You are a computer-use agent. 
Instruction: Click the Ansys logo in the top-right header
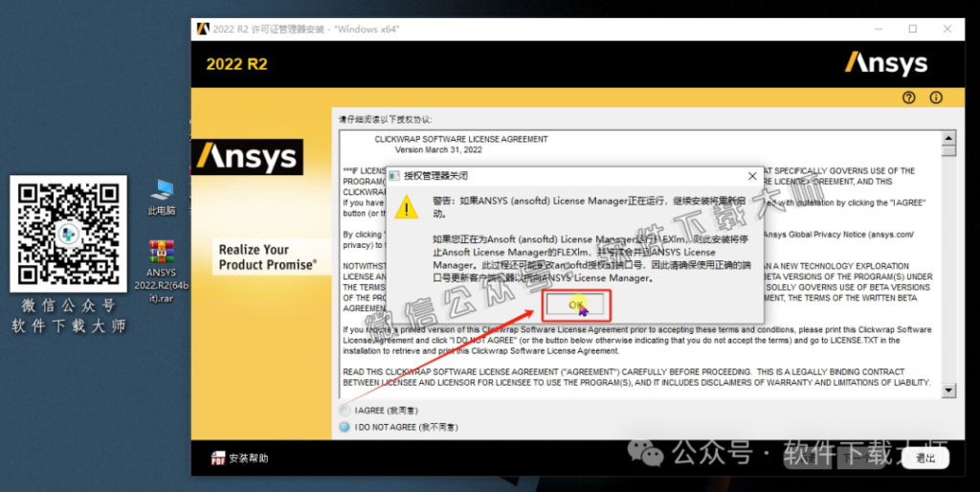point(885,64)
